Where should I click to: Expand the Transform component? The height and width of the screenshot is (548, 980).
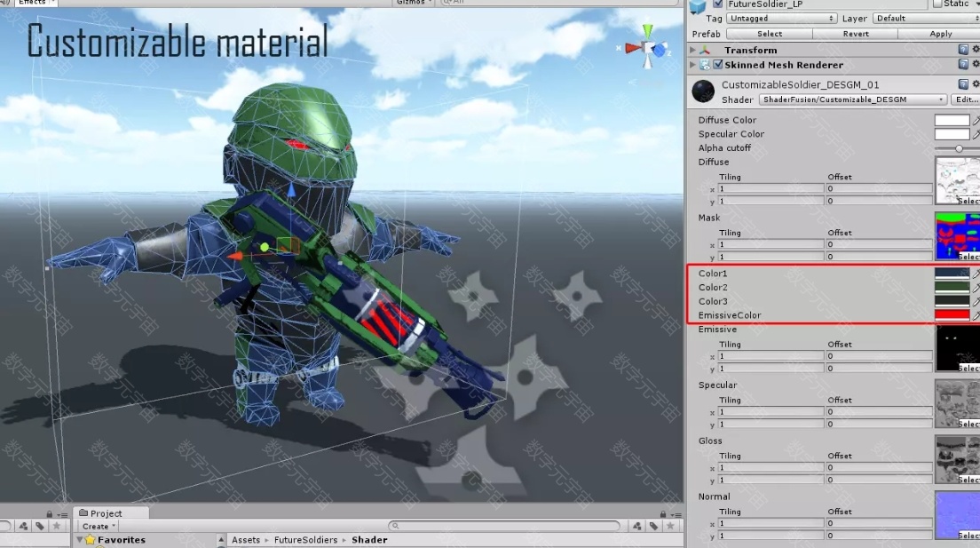[x=692, y=50]
